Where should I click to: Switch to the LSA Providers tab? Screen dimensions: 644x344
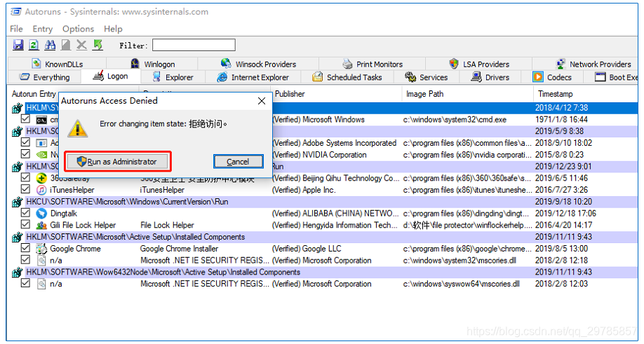click(x=479, y=64)
